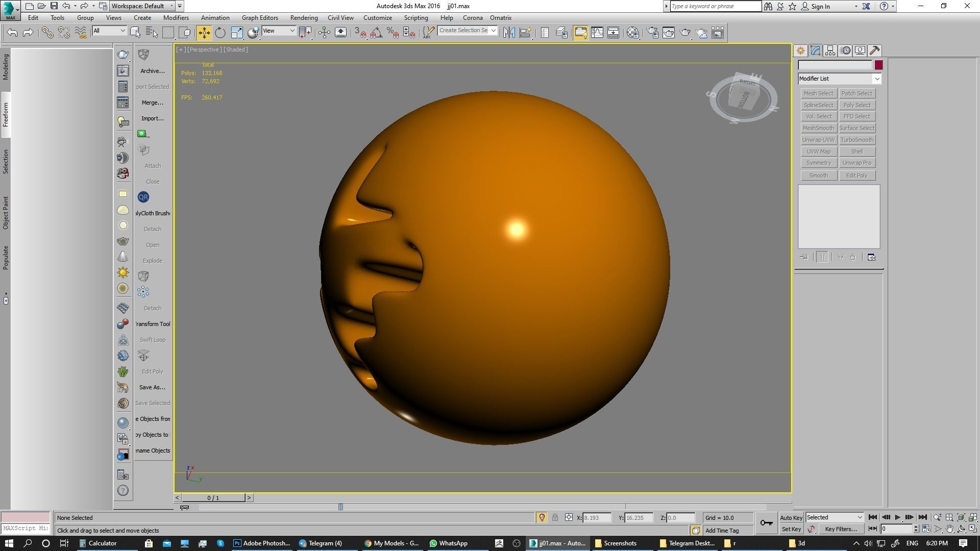Image resolution: width=980 pixels, height=551 pixels.
Task: Click the Merge... button
Action: click(152, 103)
